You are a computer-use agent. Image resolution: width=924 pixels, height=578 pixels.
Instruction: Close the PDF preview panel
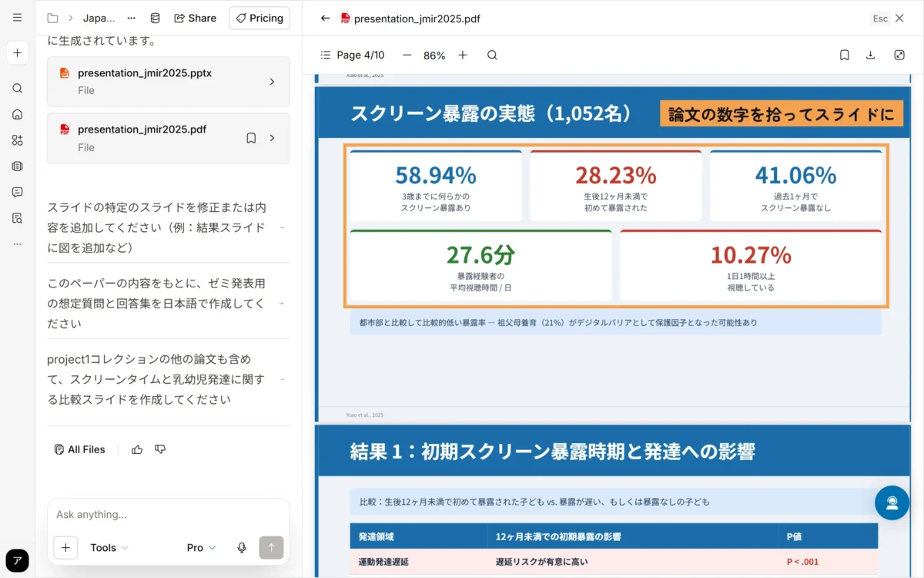(x=899, y=18)
